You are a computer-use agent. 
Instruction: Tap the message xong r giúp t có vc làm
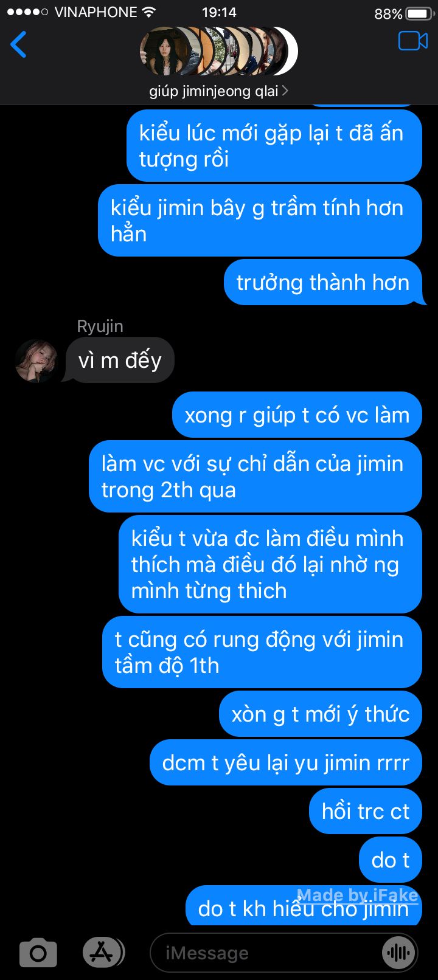[x=297, y=415]
